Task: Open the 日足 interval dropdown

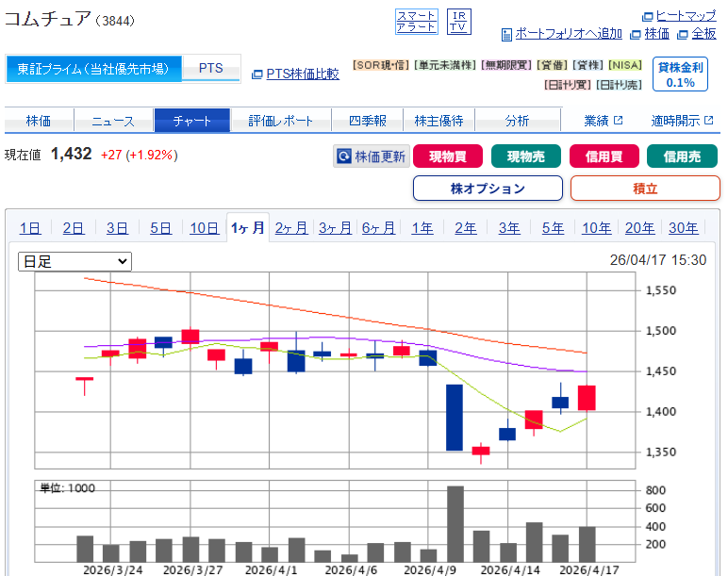Action: click(x=75, y=261)
